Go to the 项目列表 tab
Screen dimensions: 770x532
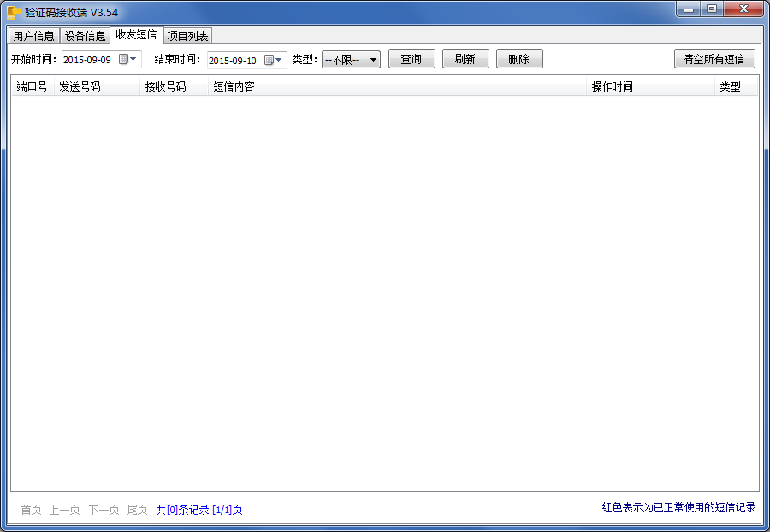[187, 36]
